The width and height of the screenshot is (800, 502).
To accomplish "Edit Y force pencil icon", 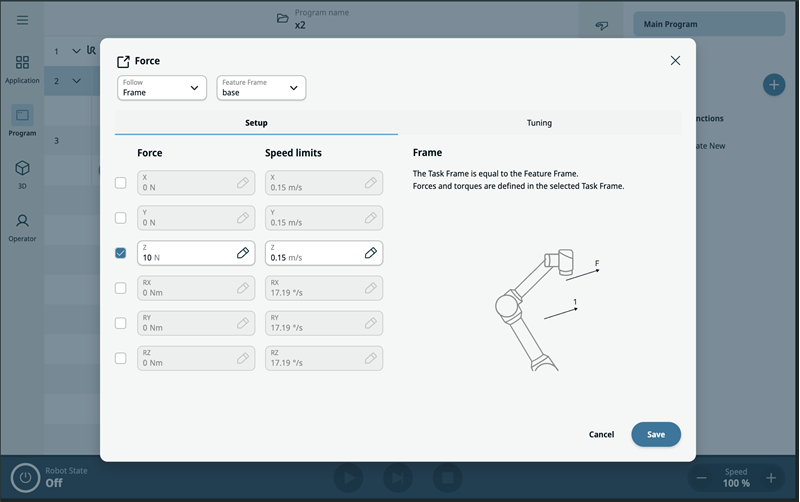I will coord(243,218).
